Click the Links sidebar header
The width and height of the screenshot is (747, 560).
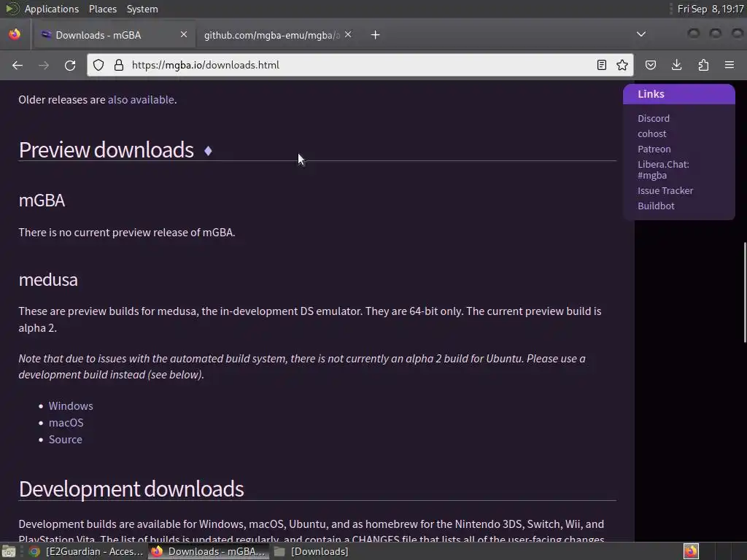[x=679, y=94]
